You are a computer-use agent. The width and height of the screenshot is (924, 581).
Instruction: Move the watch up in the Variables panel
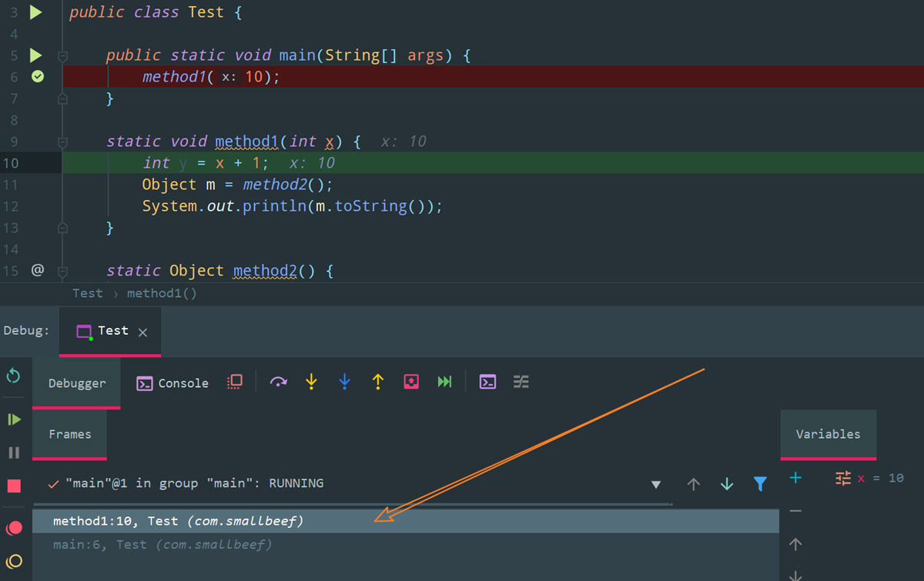[x=796, y=544]
